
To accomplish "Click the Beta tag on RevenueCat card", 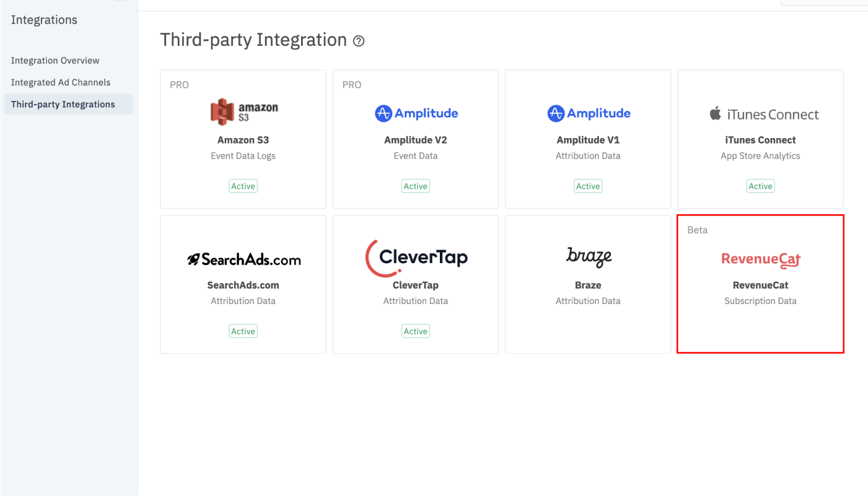I will (698, 230).
